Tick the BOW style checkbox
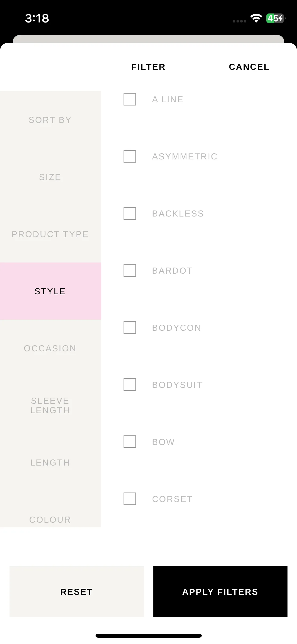Image resolution: width=297 pixels, height=644 pixels. pos(130,442)
